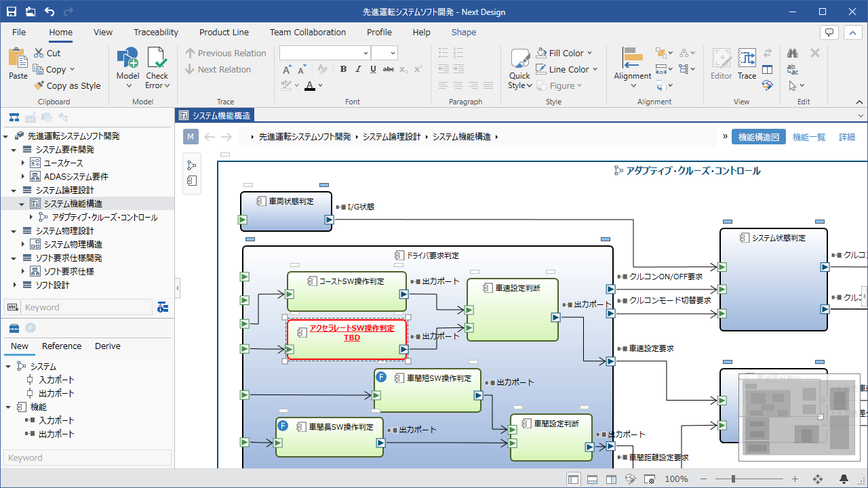Image resolution: width=868 pixels, height=488 pixels.
Task: Open Quick Style gallery
Action: (x=520, y=69)
